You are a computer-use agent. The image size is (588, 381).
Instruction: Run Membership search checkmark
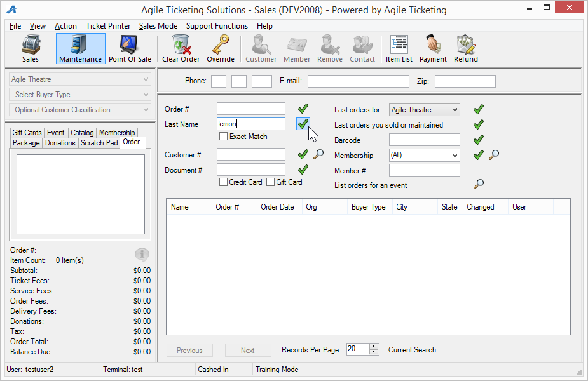pyautogui.click(x=479, y=155)
